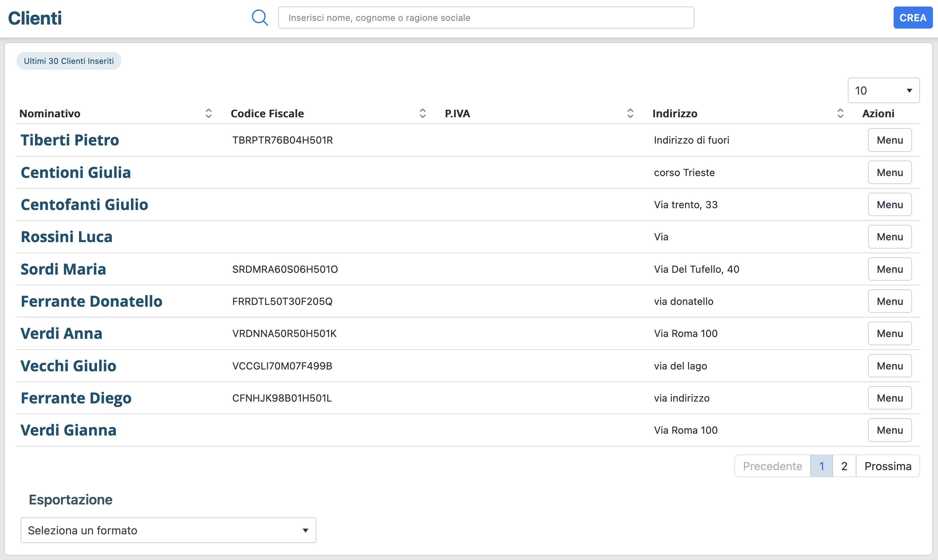Screen dimensions: 938x560
Task: Open client Vecchi Giulio
Action: tap(68, 366)
